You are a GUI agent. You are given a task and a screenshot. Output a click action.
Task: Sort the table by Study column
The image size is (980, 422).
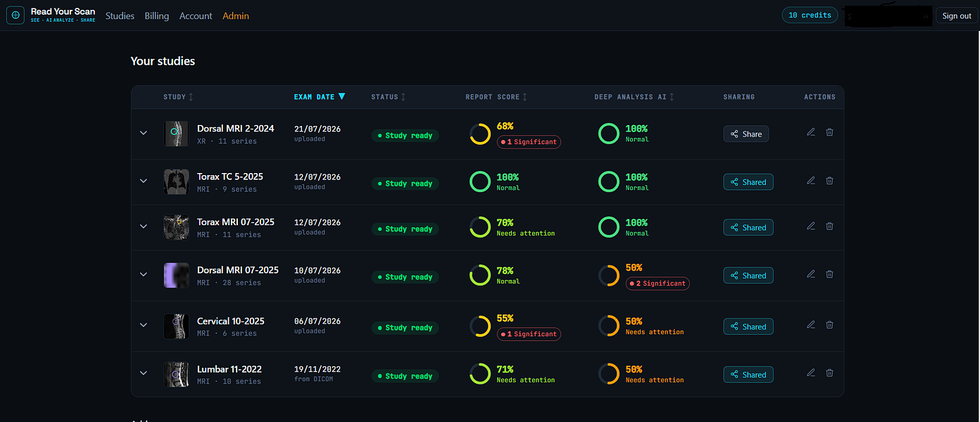[x=178, y=97]
